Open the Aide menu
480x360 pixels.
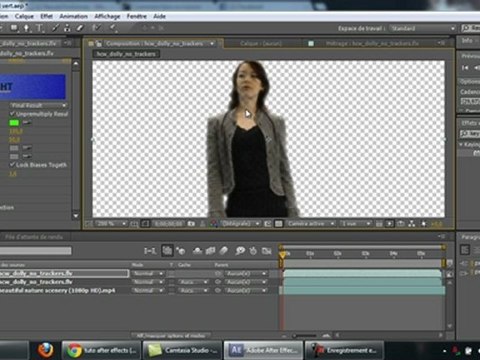point(159,16)
